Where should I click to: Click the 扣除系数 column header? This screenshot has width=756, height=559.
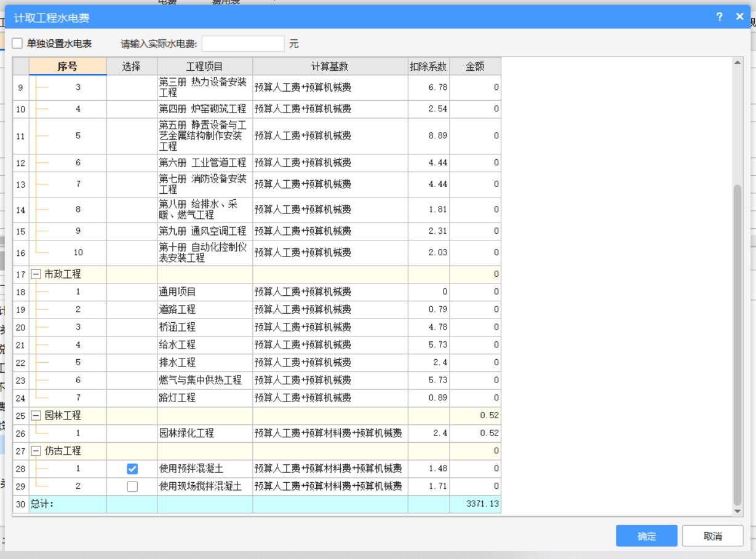point(429,66)
